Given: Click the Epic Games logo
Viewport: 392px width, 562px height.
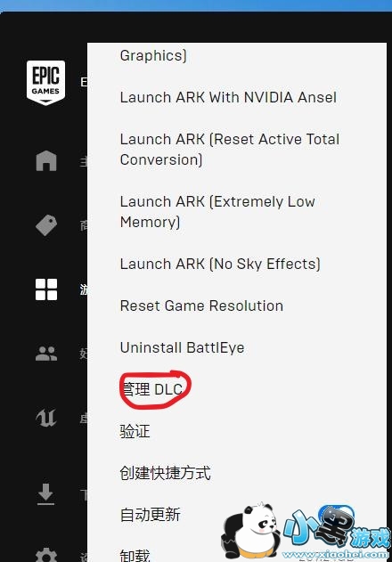Looking at the screenshot, I should (45, 83).
